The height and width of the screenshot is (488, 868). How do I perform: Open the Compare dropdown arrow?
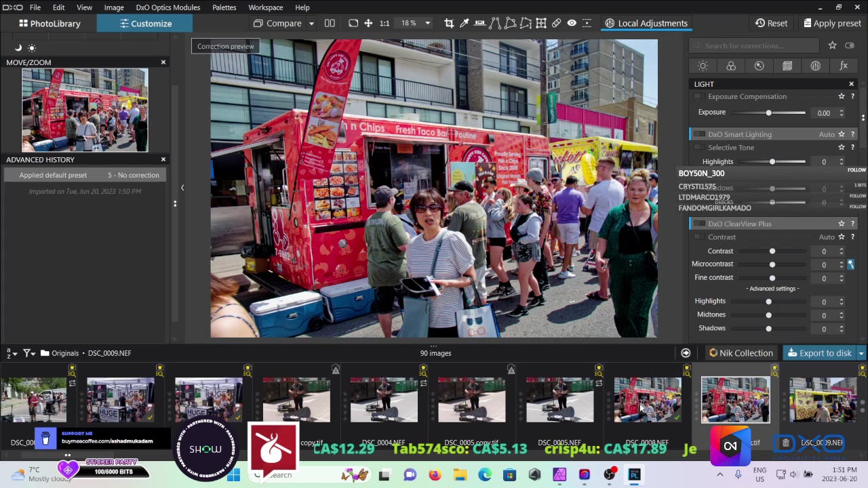[311, 24]
